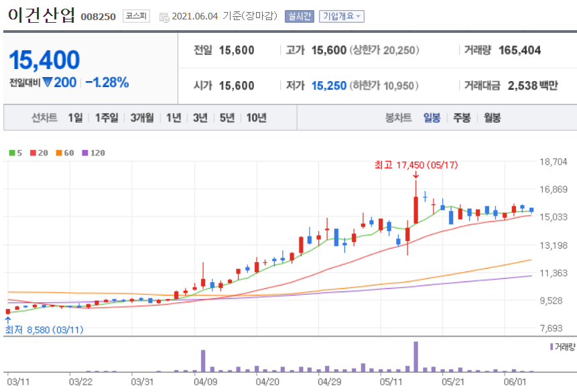This screenshot has height=392, width=577.
Task: Click the 2021.06.04 기준(장마감) date text
Action: click(x=225, y=16)
